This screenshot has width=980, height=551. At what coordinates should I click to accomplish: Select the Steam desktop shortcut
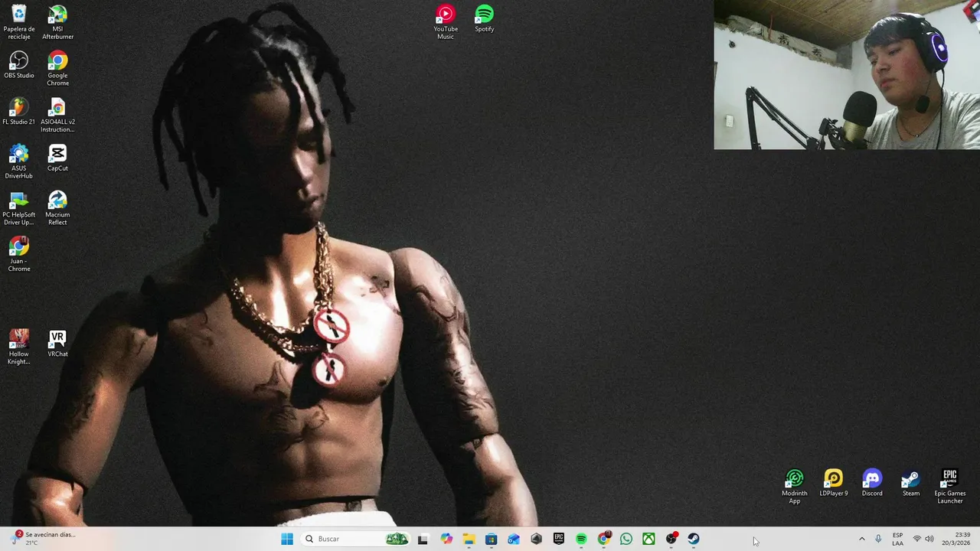pos(911,484)
